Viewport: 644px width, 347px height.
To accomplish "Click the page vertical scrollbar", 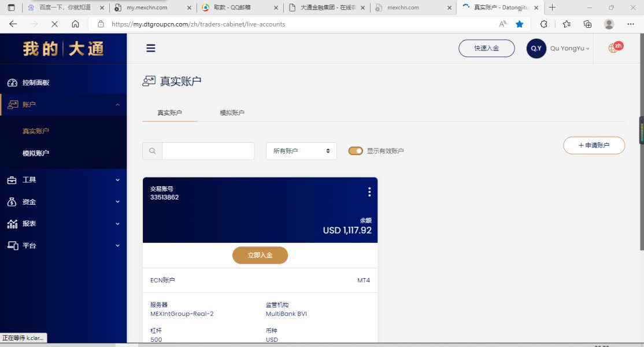I will (x=641, y=142).
